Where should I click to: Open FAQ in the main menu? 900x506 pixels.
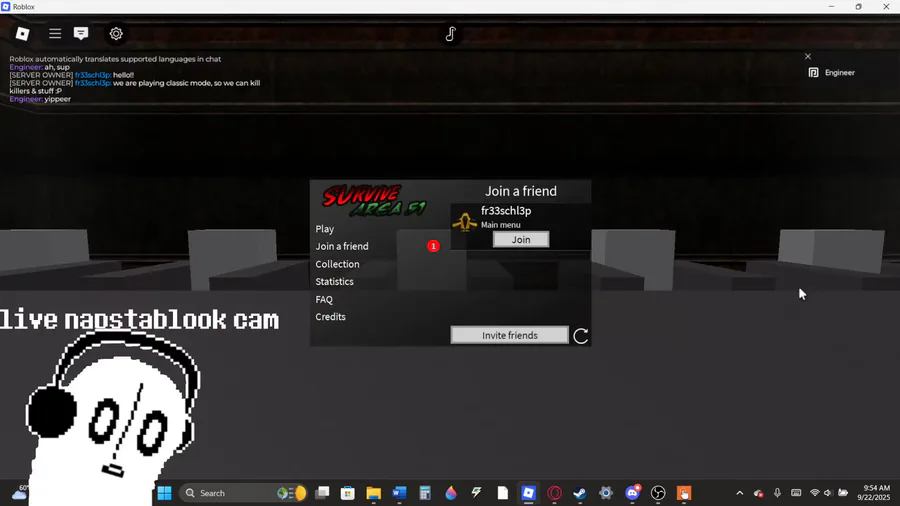click(324, 299)
